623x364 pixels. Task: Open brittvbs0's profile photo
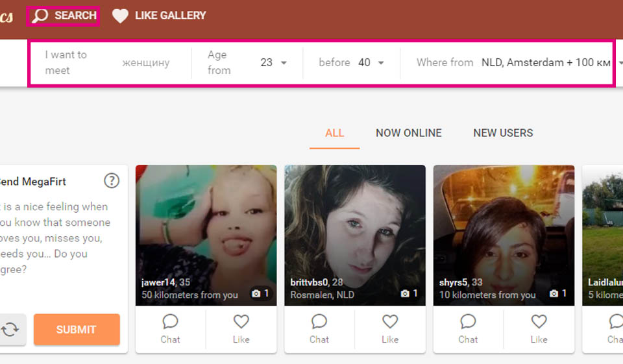click(x=354, y=221)
